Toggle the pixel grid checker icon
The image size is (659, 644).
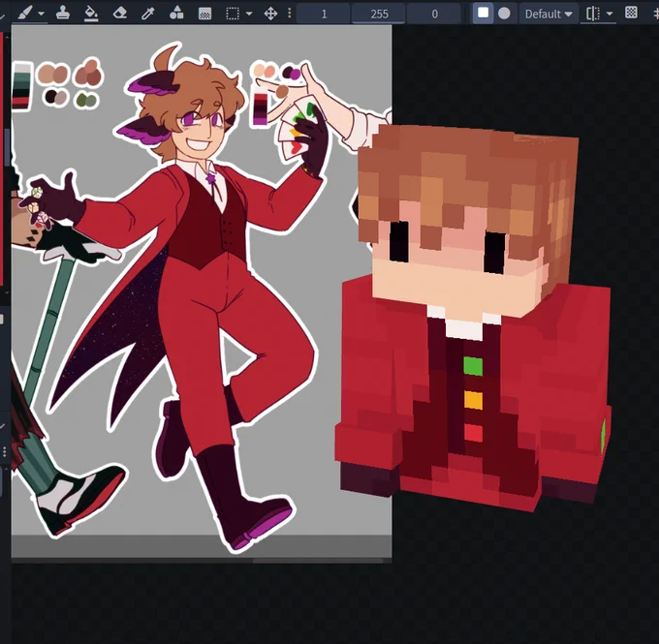(x=631, y=13)
